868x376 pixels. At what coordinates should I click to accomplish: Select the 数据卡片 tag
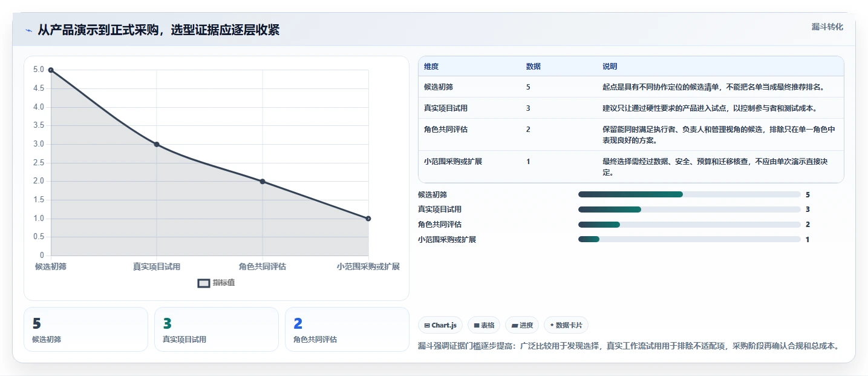(x=566, y=325)
